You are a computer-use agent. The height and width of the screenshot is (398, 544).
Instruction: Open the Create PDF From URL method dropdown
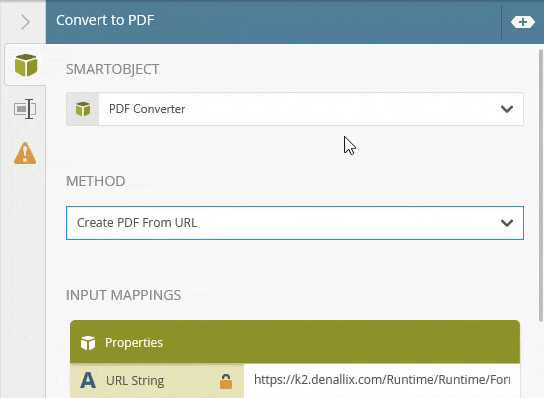click(295, 223)
